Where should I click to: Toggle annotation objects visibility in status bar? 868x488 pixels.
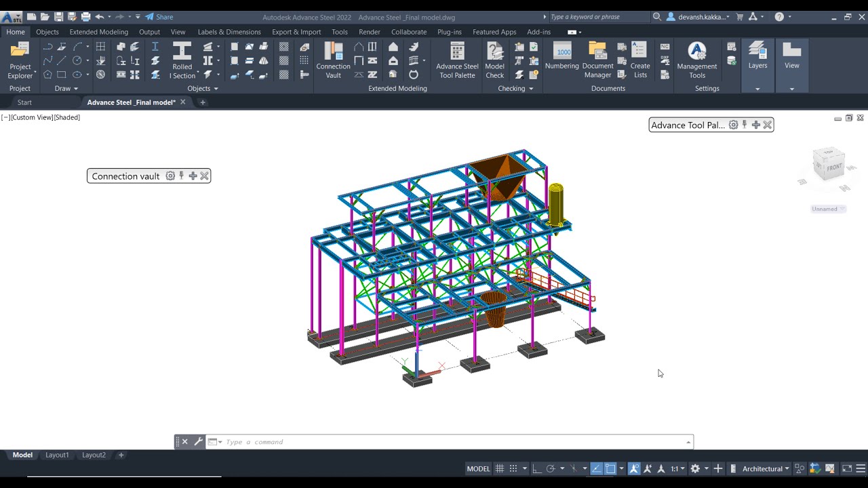coord(634,468)
